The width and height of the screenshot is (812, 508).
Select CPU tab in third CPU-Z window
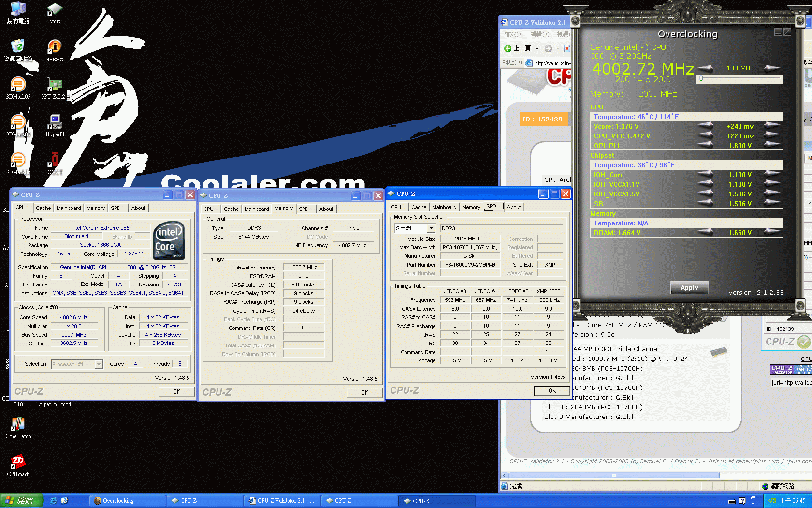tap(396, 207)
